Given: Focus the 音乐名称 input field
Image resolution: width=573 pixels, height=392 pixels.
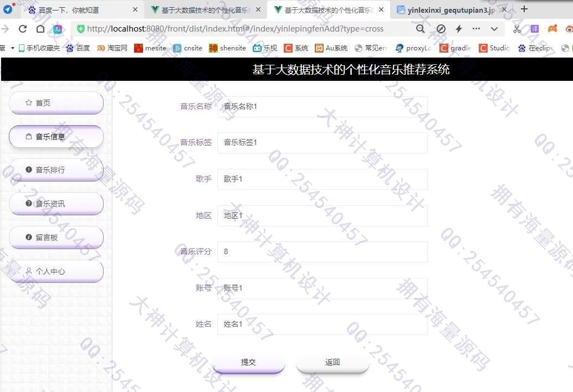Looking at the screenshot, I should [323, 106].
